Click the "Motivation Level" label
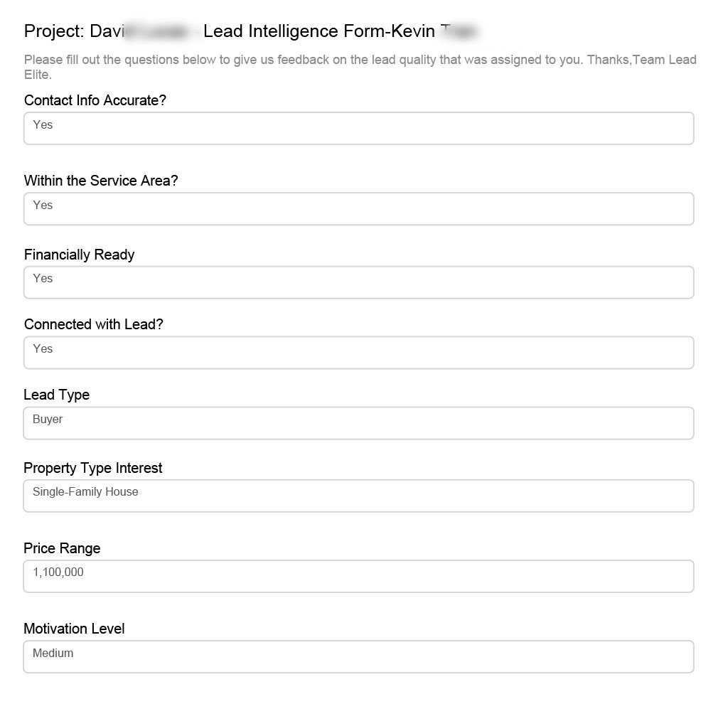The width and height of the screenshot is (728, 704). coord(74,629)
